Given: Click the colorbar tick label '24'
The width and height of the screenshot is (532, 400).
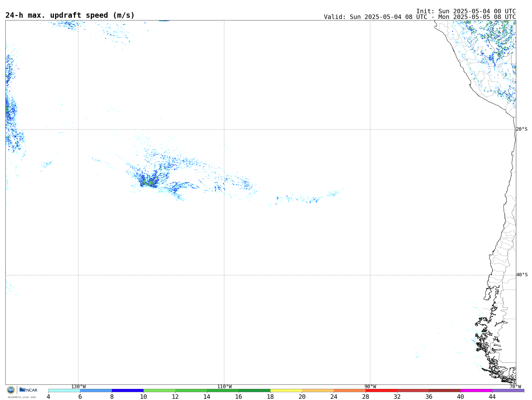Looking at the screenshot, I should coord(334,397).
